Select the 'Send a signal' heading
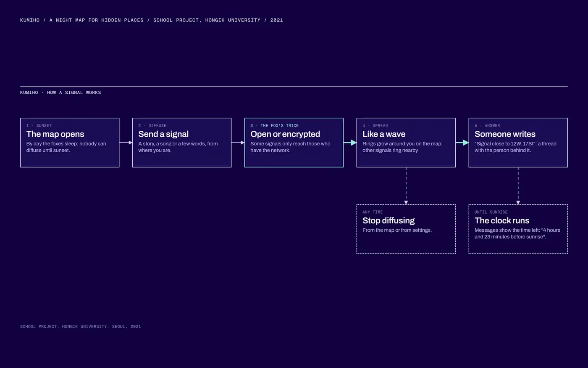The height and width of the screenshot is (368, 588). point(163,134)
